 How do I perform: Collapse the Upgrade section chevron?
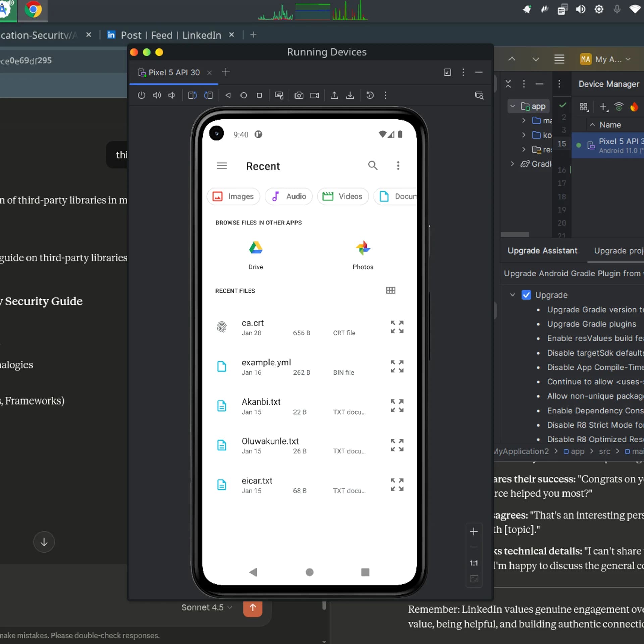pyautogui.click(x=512, y=295)
